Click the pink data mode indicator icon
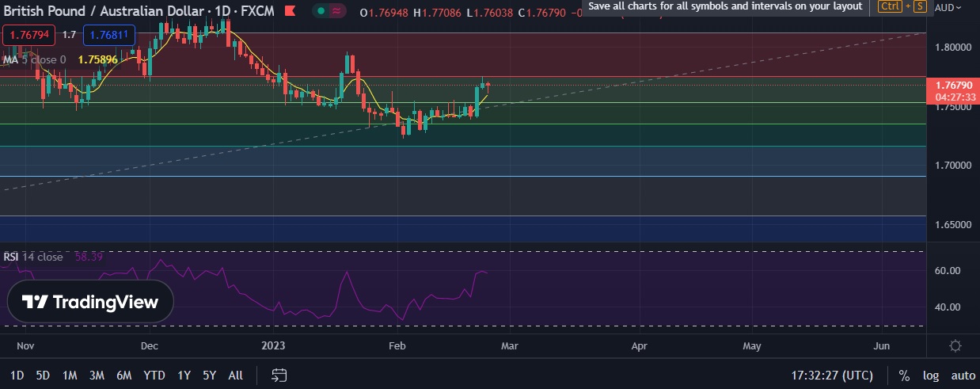This screenshot has height=389, width=980. [338, 12]
